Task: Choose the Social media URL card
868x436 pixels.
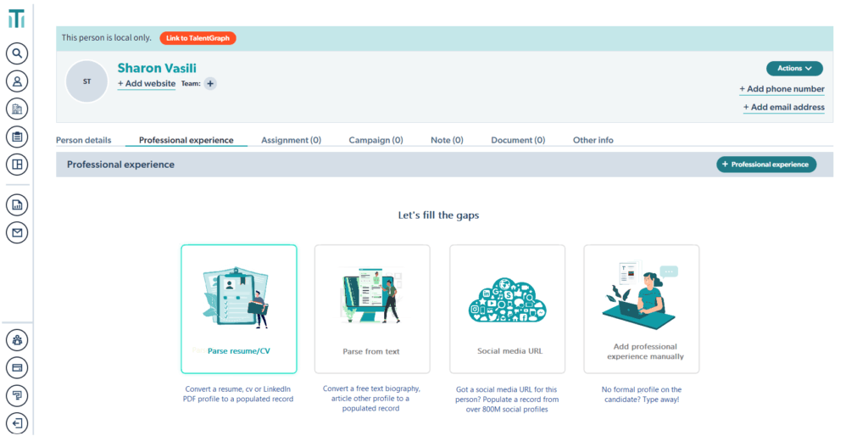Action: (x=507, y=309)
